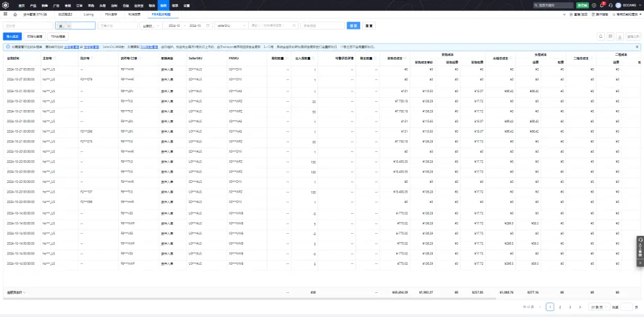
Task: Open the multi-select filter containing the tag
Action: pos(75,25)
